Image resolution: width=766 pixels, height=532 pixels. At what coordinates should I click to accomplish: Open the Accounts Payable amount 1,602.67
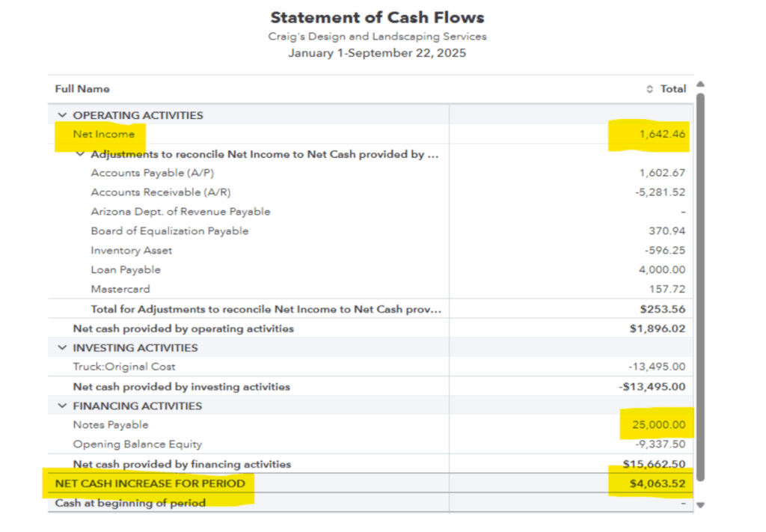click(x=662, y=173)
